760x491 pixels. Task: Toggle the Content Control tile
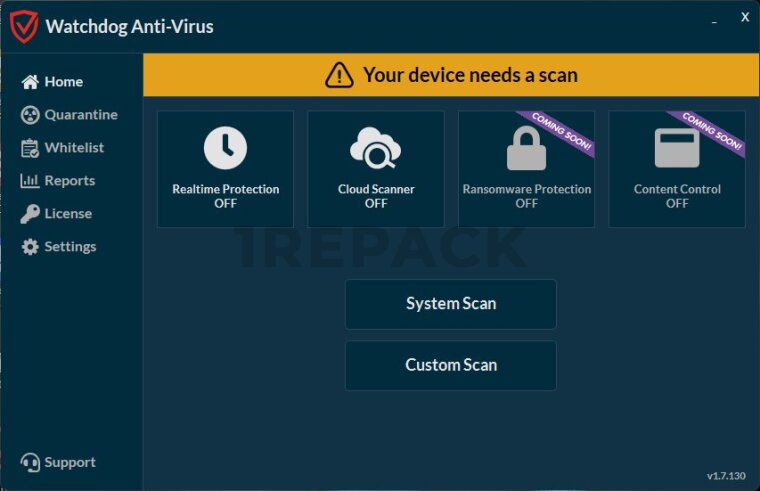677,169
